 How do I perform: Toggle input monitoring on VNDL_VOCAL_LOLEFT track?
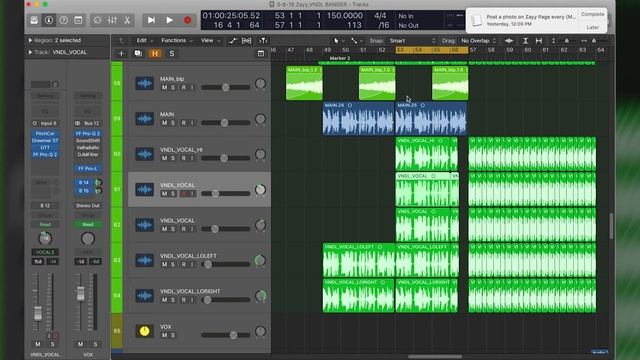coord(192,264)
